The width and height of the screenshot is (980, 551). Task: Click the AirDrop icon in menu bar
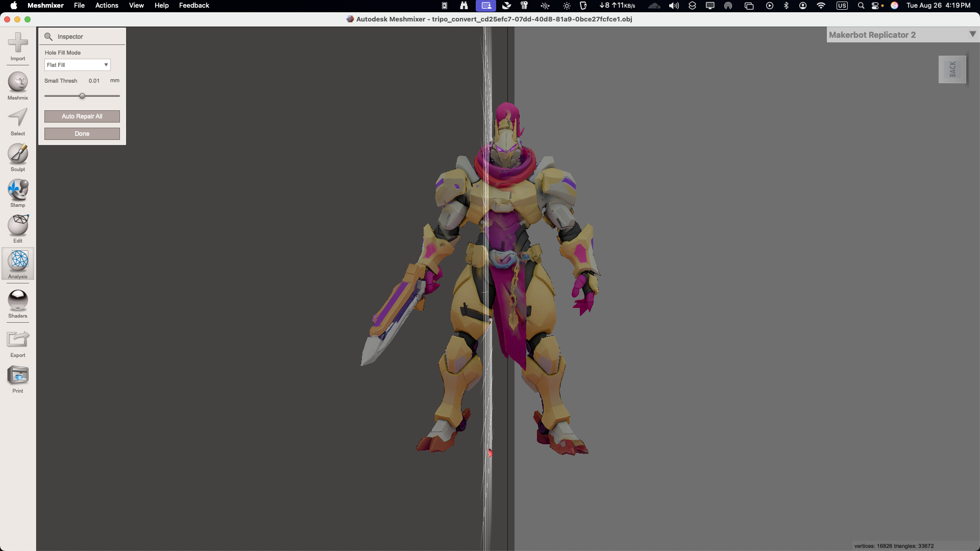point(728,6)
